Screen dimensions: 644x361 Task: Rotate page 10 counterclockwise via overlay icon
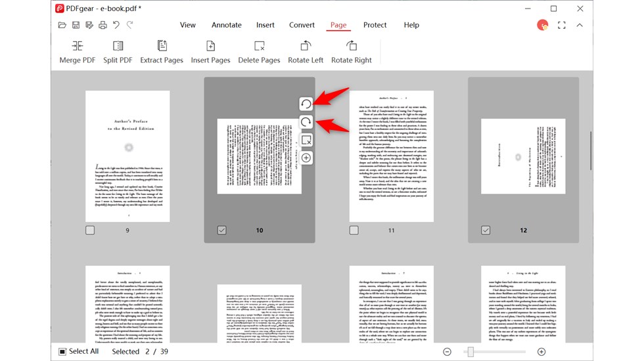(x=306, y=104)
